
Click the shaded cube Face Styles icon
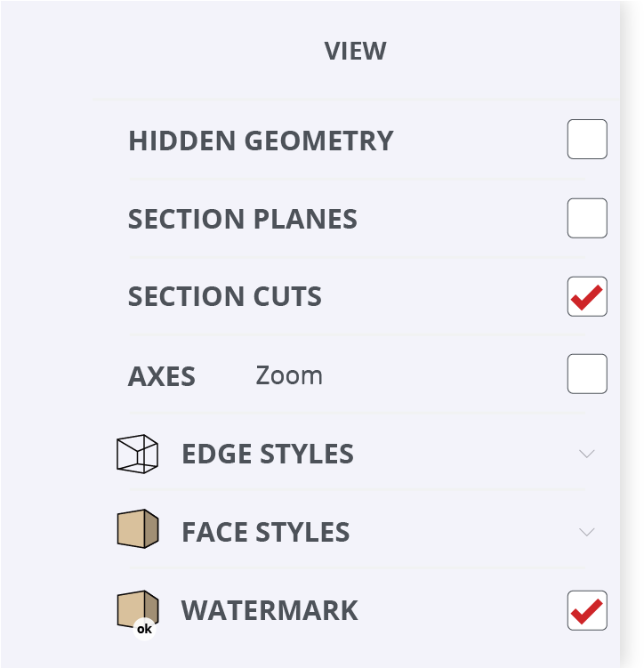[x=137, y=530]
